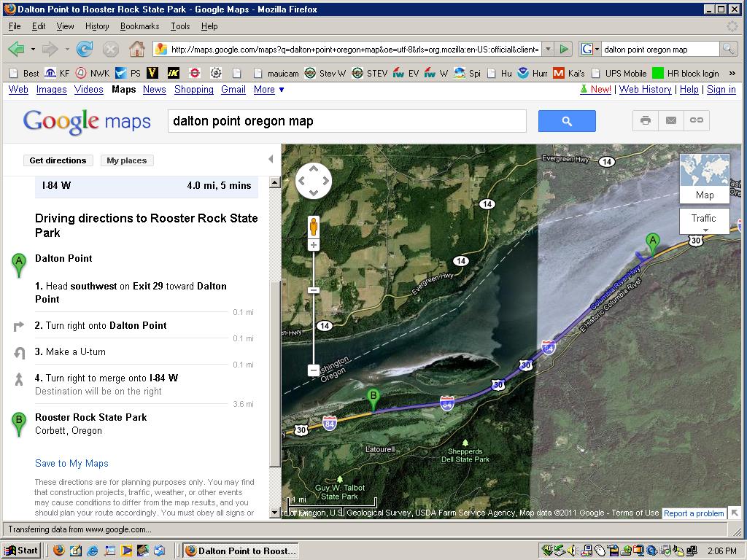Expand the address bar URL history dropdown
This screenshot has height=560, width=747.
(x=549, y=49)
